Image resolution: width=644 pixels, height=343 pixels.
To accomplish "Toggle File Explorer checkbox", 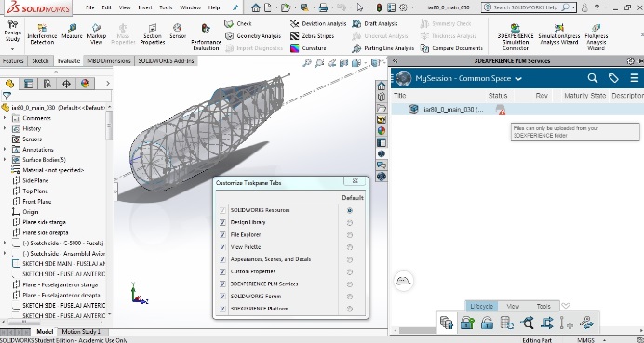I will (222, 234).
